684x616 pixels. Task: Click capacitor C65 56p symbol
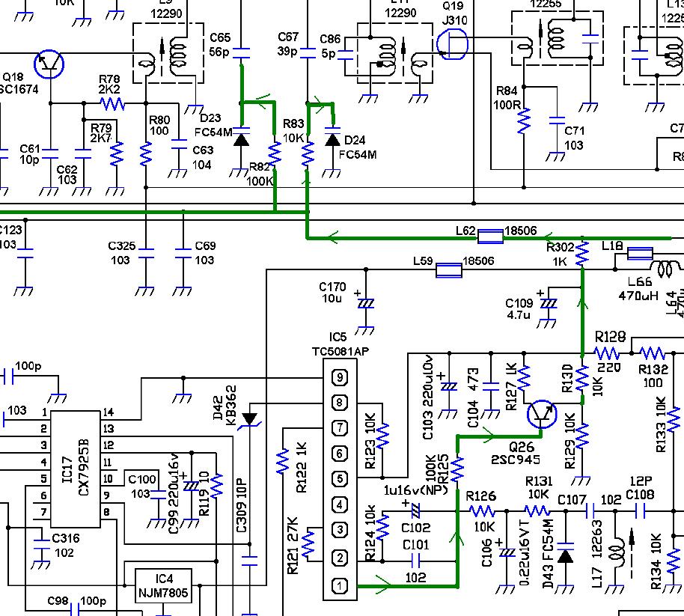241,53
